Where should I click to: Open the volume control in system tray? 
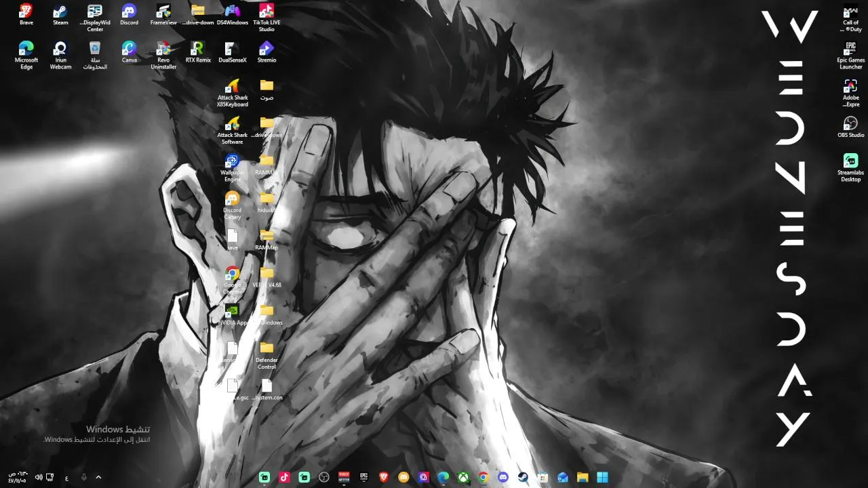pyautogui.click(x=39, y=477)
